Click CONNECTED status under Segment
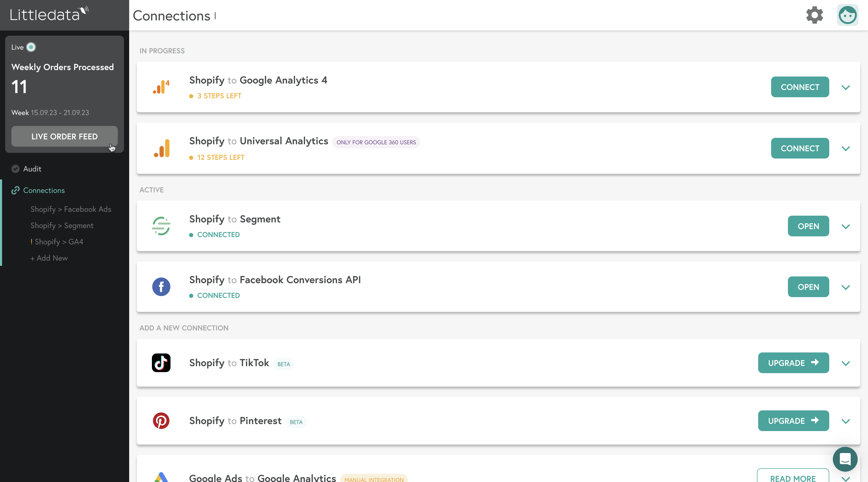Image resolution: width=868 pixels, height=482 pixels. click(x=218, y=235)
